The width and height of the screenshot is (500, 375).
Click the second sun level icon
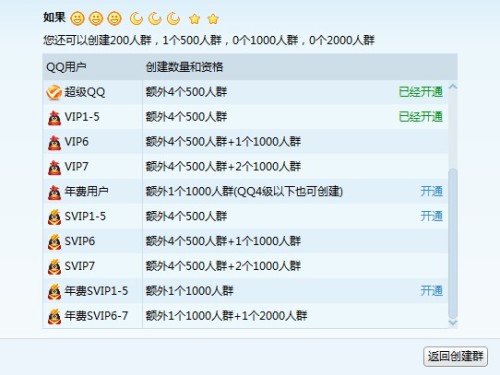pos(96,19)
